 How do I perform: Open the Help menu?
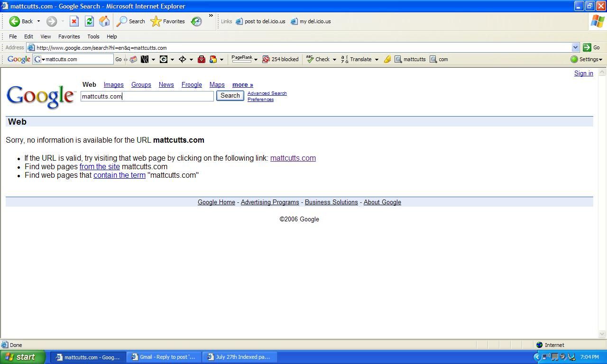111,36
